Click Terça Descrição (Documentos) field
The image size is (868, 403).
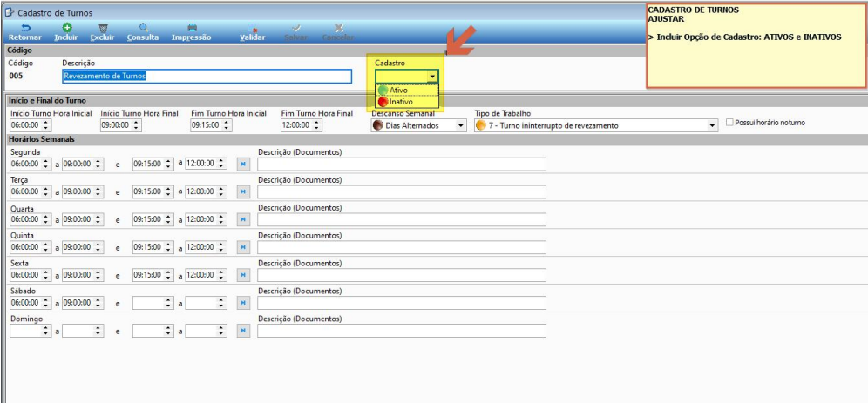[x=402, y=191]
